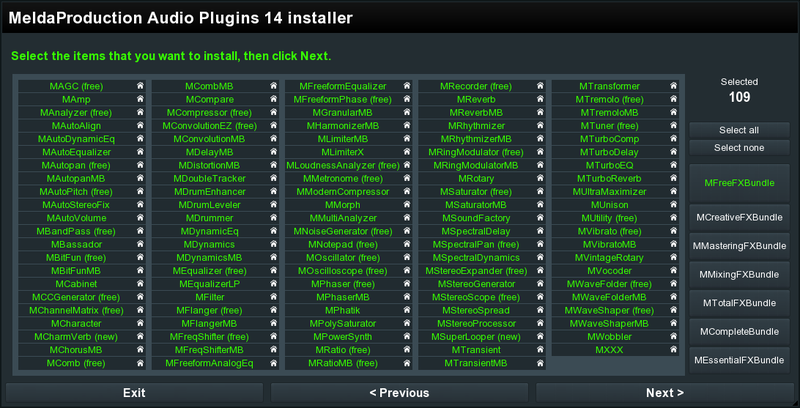The width and height of the screenshot is (800, 408).
Task: Click the home icon beside MRecorder (free)
Action: click(540, 86)
